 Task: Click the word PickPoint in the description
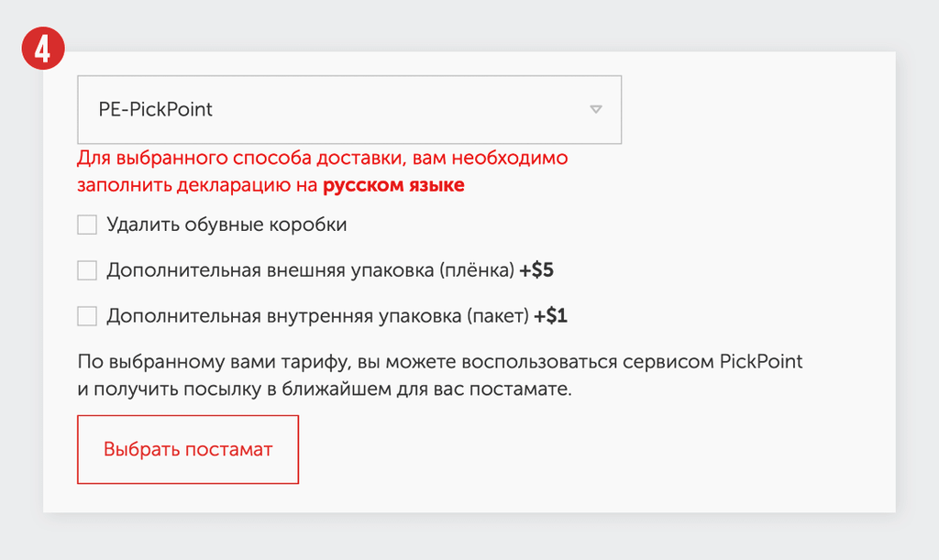pos(760,361)
